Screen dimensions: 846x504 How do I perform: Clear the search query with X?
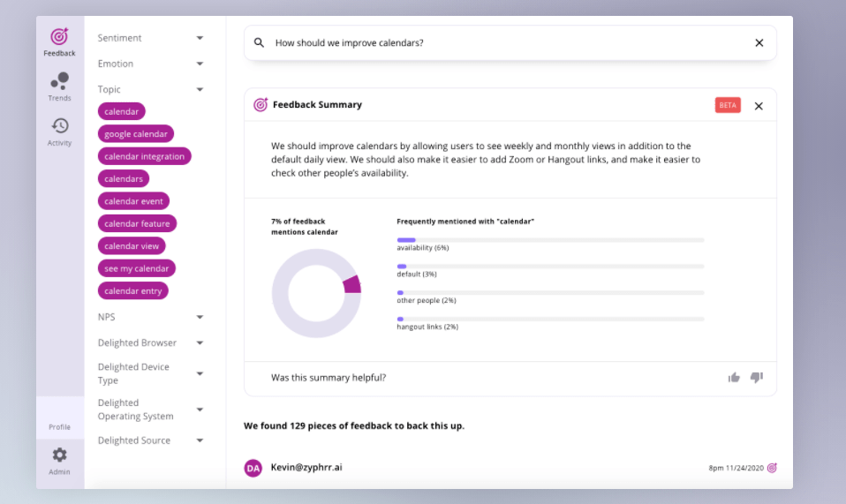(759, 42)
